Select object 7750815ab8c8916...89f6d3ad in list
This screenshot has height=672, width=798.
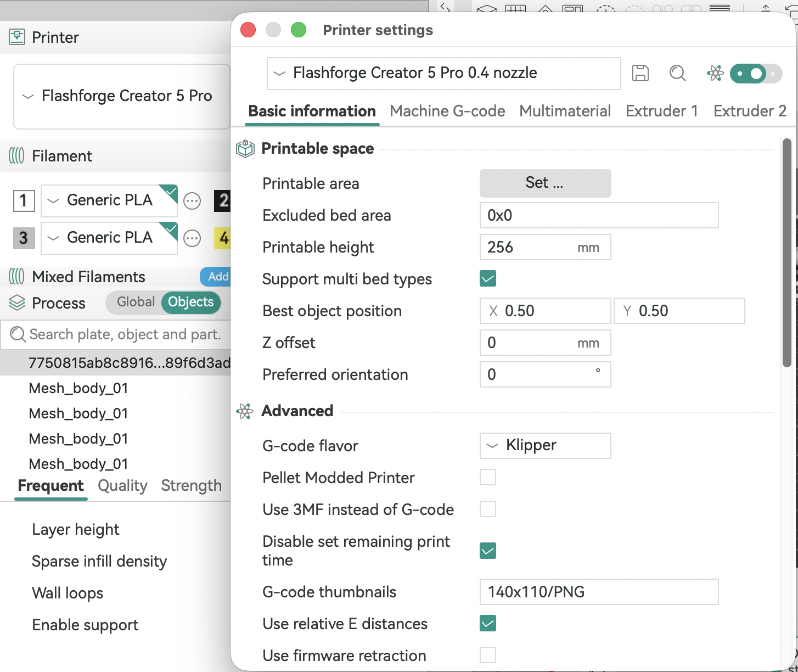pyautogui.click(x=115, y=363)
